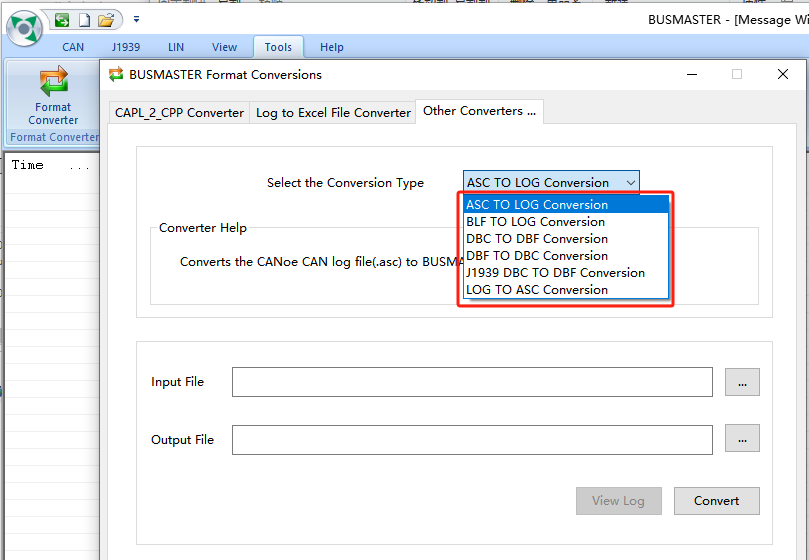Create new configuration via blank page icon

(84, 20)
